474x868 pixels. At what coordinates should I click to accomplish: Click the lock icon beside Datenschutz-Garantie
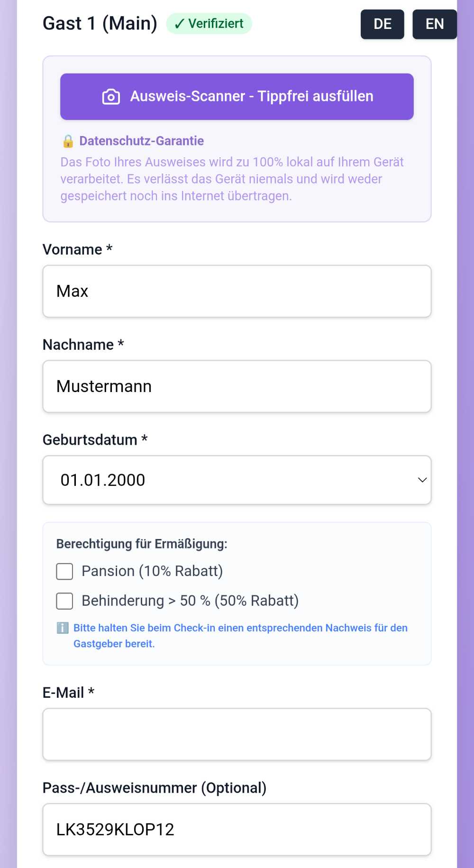click(68, 141)
